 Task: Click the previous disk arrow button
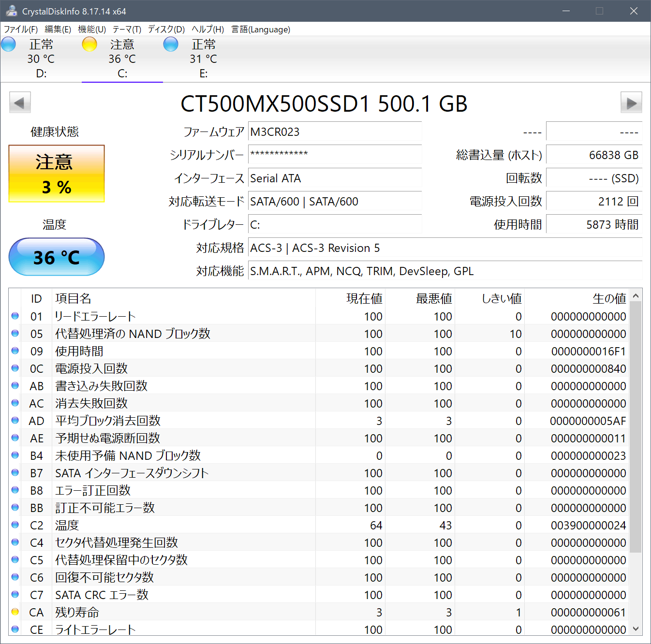point(20,102)
